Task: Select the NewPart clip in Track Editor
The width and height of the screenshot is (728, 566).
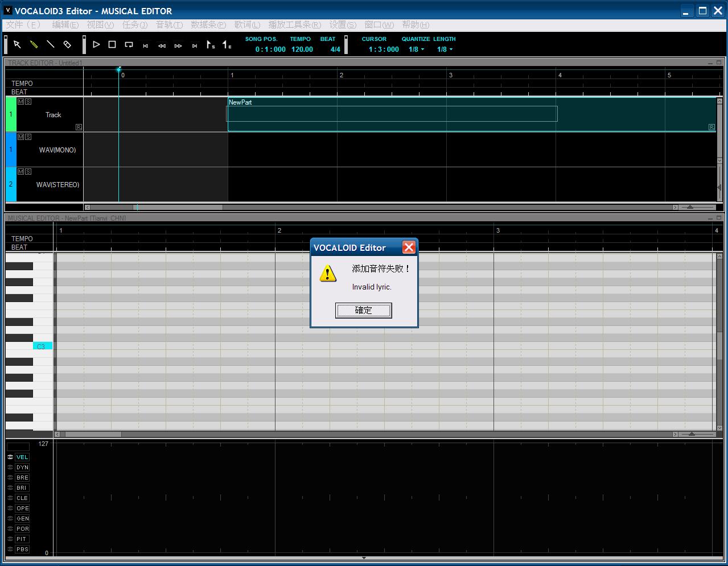Action: coord(472,114)
